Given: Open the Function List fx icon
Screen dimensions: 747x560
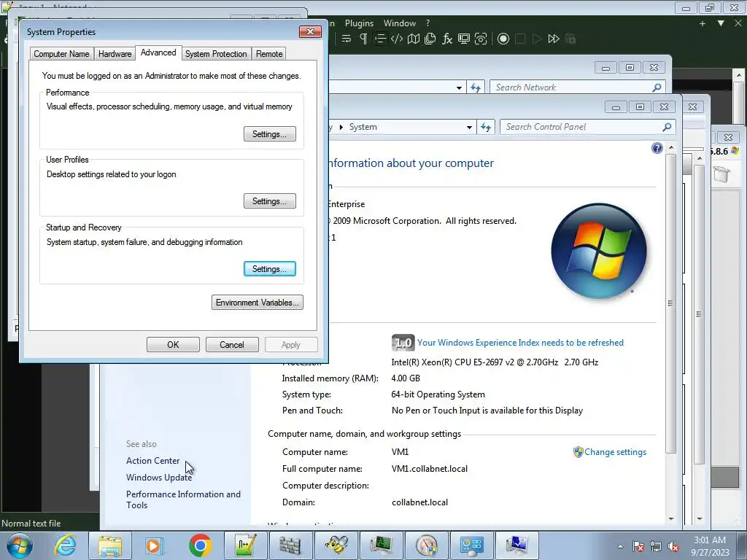Looking at the screenshot, I should pos(447,39).
